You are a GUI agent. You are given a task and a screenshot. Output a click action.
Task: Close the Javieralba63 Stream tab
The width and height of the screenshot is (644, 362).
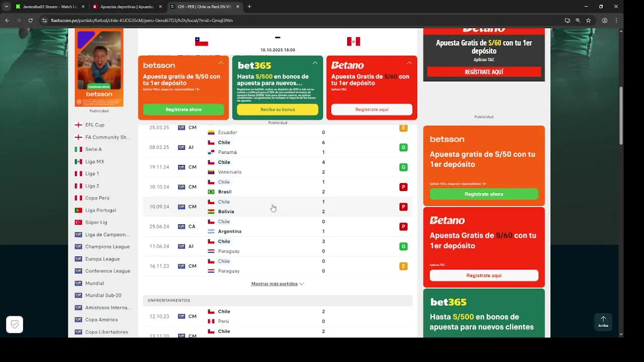(83, 7)
